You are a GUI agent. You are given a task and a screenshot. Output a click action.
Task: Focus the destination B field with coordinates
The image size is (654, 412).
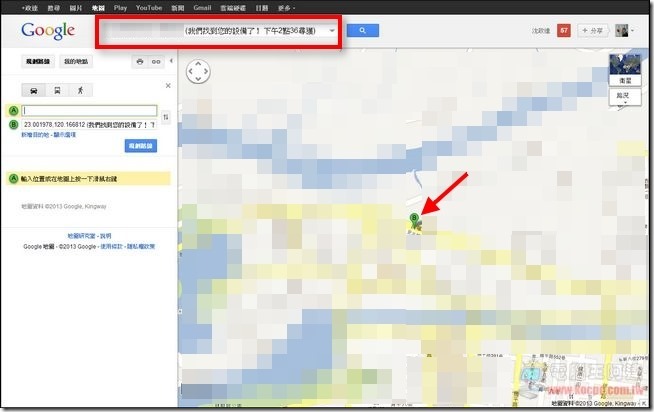[x=89, y=124]
